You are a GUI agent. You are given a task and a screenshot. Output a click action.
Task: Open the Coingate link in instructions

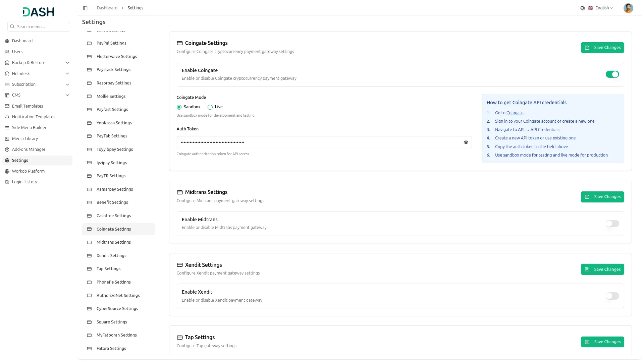[515, 113]
